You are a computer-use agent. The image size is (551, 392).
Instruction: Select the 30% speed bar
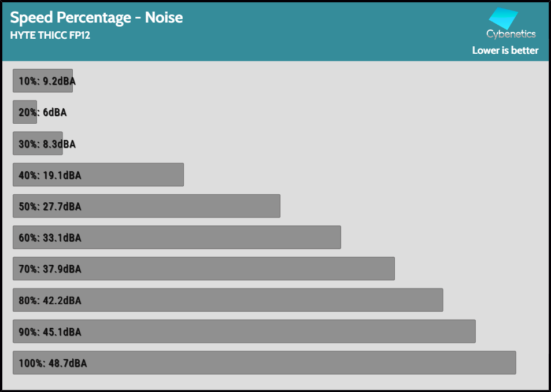click(37, 143)
